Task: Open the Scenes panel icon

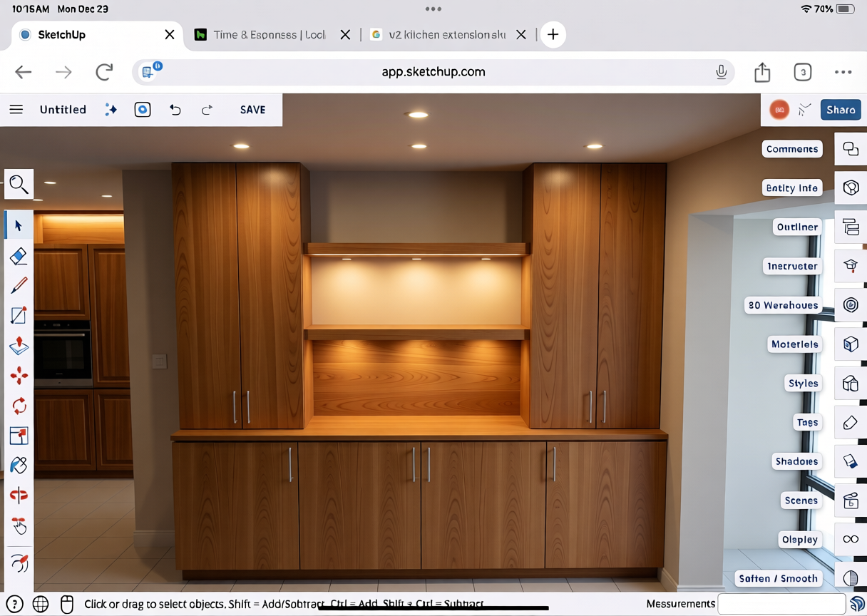Action: (851, 500)
